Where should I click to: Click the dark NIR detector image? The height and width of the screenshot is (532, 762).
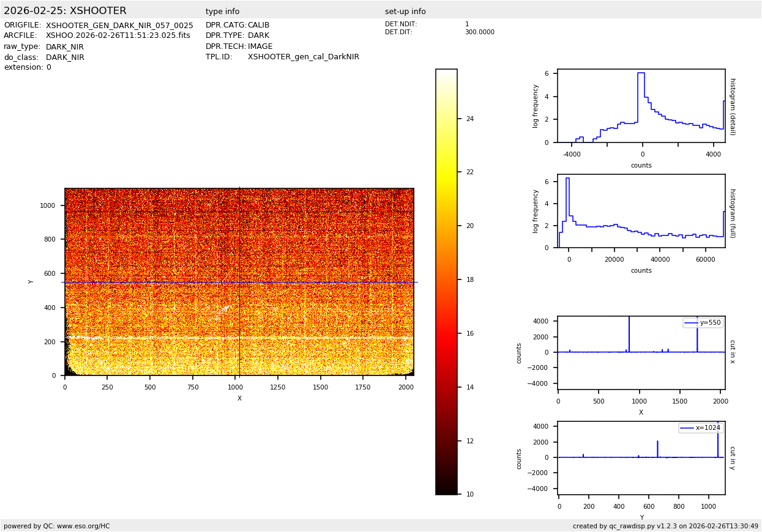(239, 282)
